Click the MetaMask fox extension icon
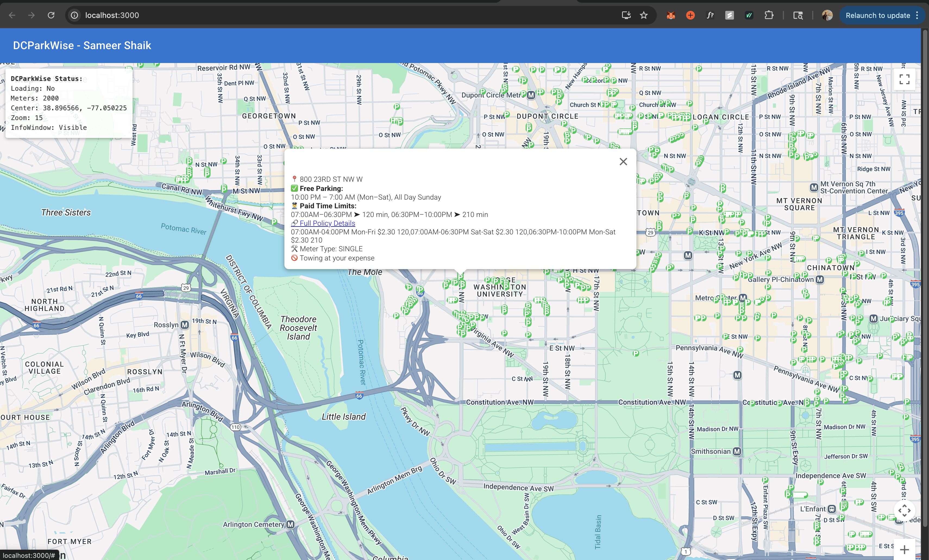 coord(670,15)
